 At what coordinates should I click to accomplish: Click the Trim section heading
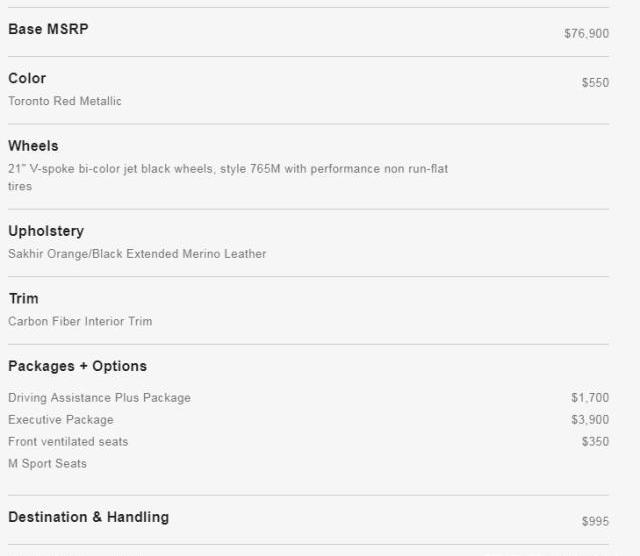(23, 299)
